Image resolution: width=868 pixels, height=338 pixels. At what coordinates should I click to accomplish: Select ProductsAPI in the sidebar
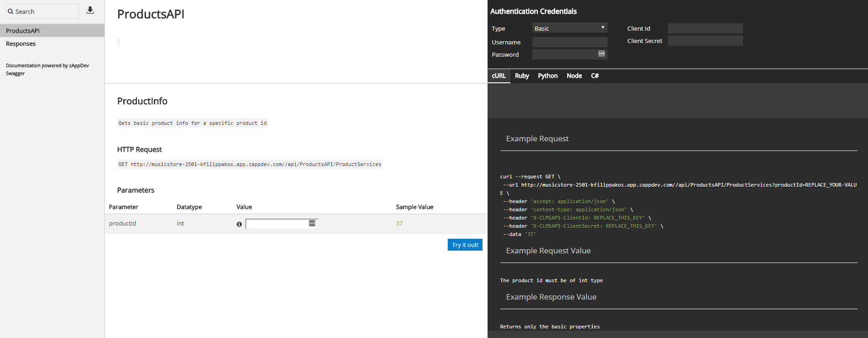tap(23, 31)
